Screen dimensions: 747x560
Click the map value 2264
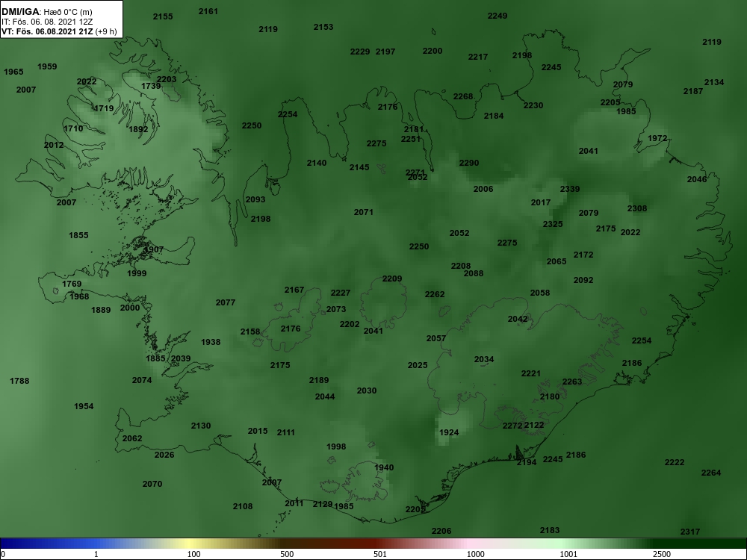coord(711,473)
